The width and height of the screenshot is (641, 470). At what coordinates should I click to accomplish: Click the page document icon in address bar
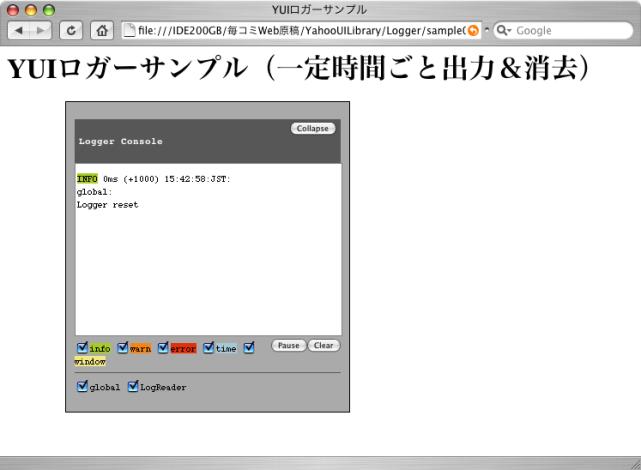(129, 30)
